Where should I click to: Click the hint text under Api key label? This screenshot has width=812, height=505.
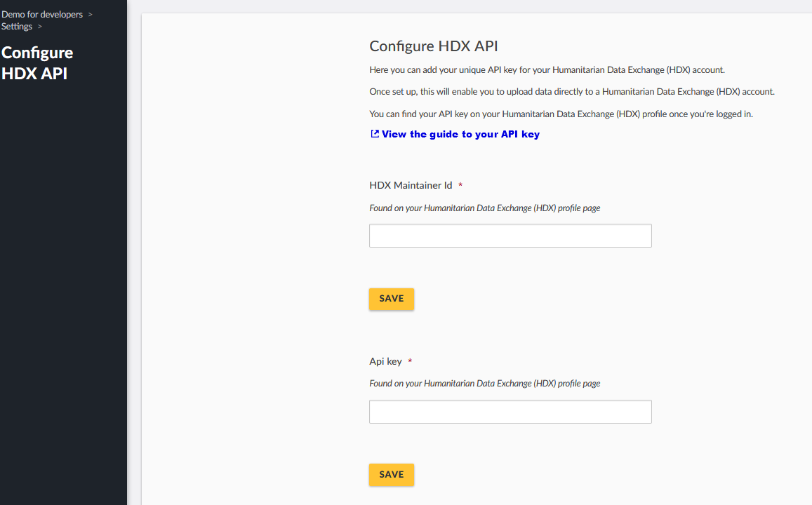(x=485, y=384)
